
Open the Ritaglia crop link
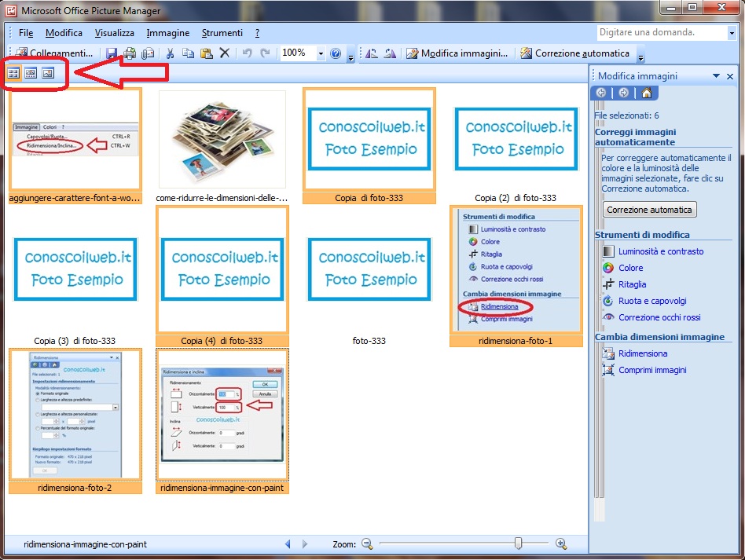point(632,284)
